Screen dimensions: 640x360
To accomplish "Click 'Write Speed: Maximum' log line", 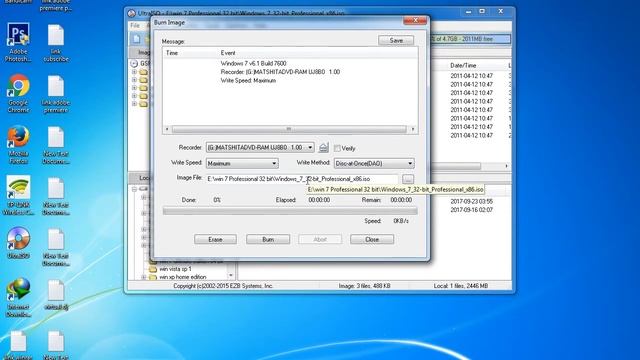I will pyautogui.click(x=248, y=81).
